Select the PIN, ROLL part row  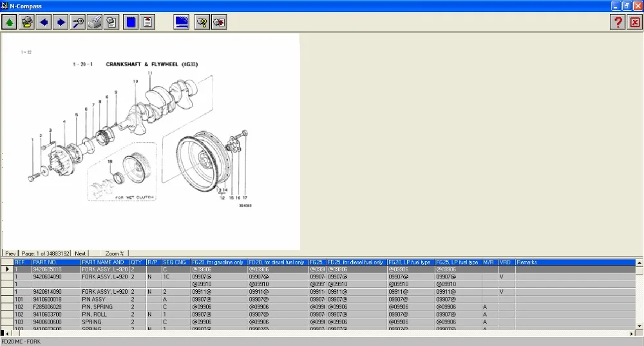318,314
